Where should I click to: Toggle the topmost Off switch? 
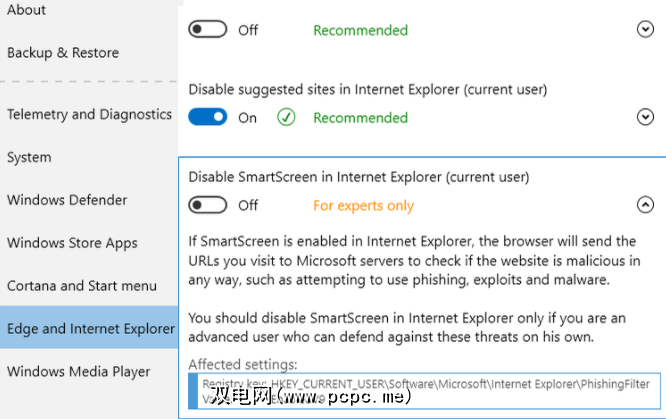click(x=208, y=30)
